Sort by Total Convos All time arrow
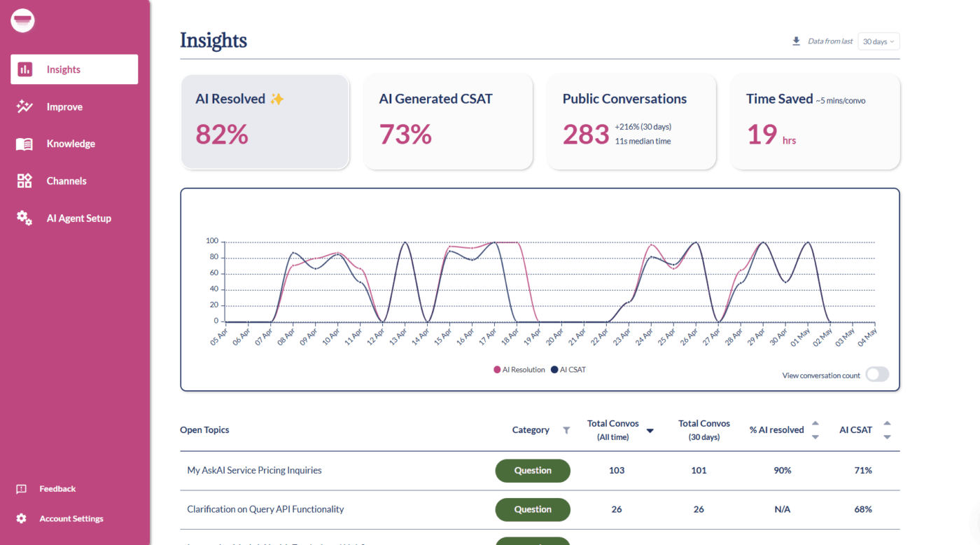Screen dimensions: 980x545 (650, 431)
